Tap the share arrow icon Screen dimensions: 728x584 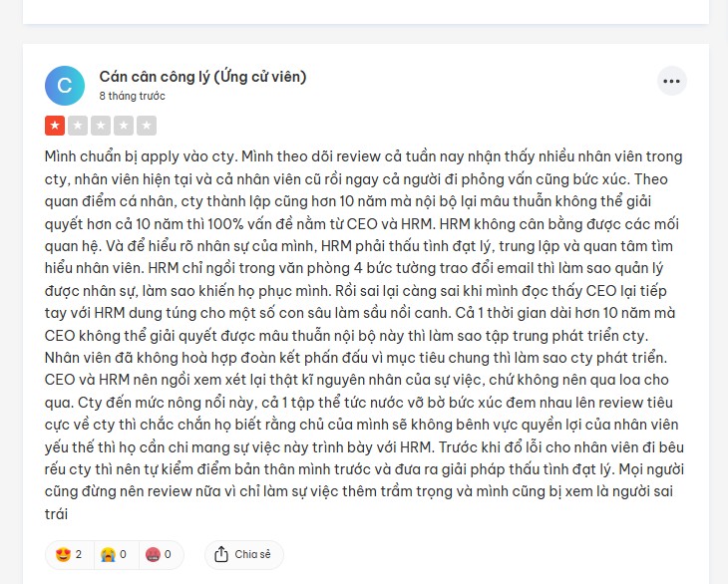click(x=221, y=554)
